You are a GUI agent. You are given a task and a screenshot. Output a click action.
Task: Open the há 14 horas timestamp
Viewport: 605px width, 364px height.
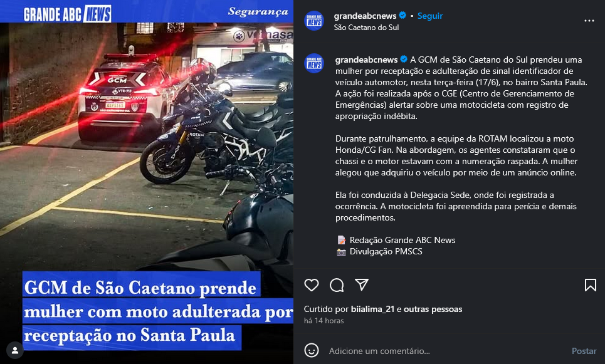click(324, 320)
